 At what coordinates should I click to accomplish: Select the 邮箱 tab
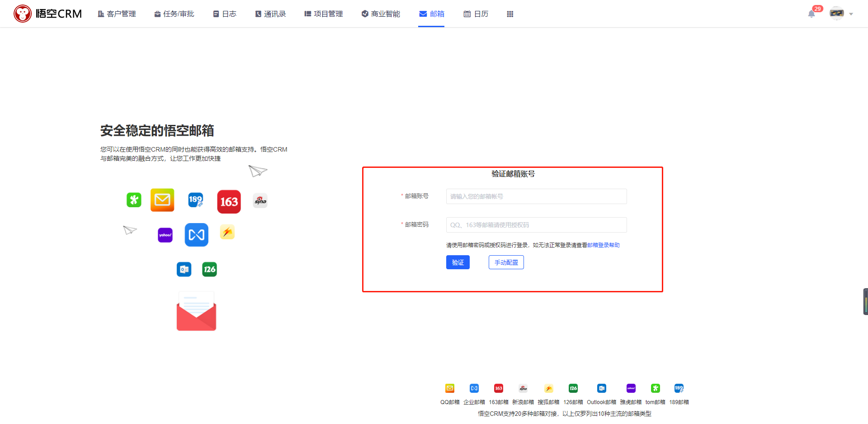431,14
